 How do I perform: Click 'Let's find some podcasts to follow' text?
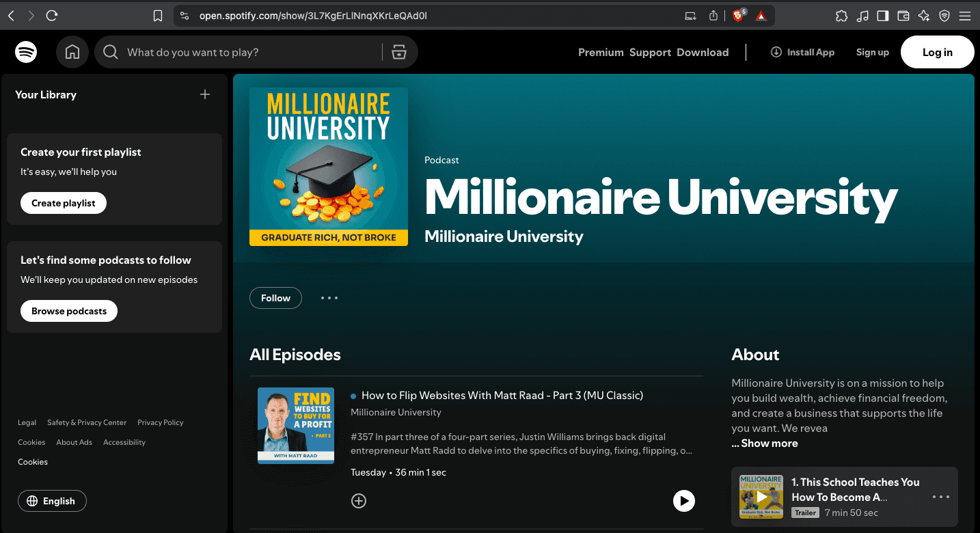(106, 260)
